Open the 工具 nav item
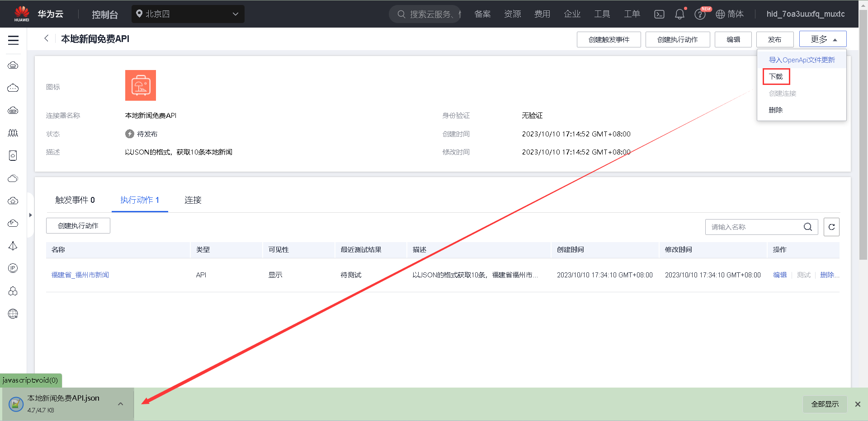The image size is (868, 421). [x=602, y=14]
